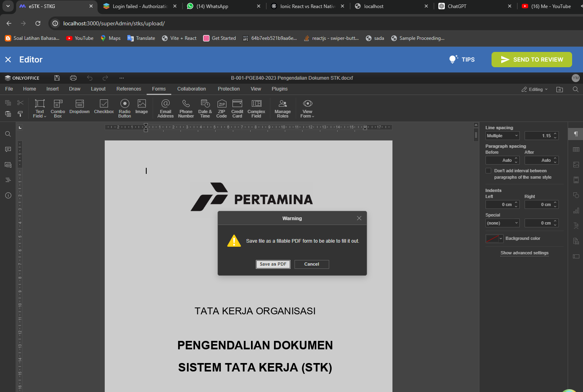Click the print icon in editor header

[x=73, y=78]
